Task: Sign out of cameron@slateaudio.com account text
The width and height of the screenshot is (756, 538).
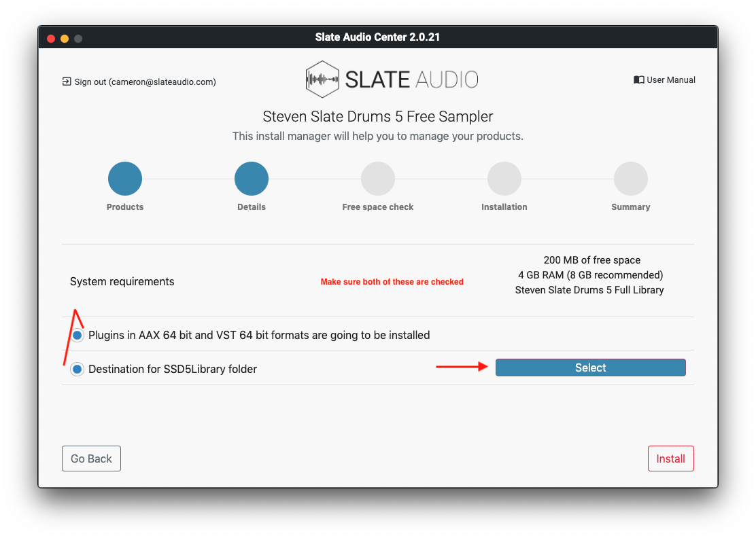Action: 145,82
